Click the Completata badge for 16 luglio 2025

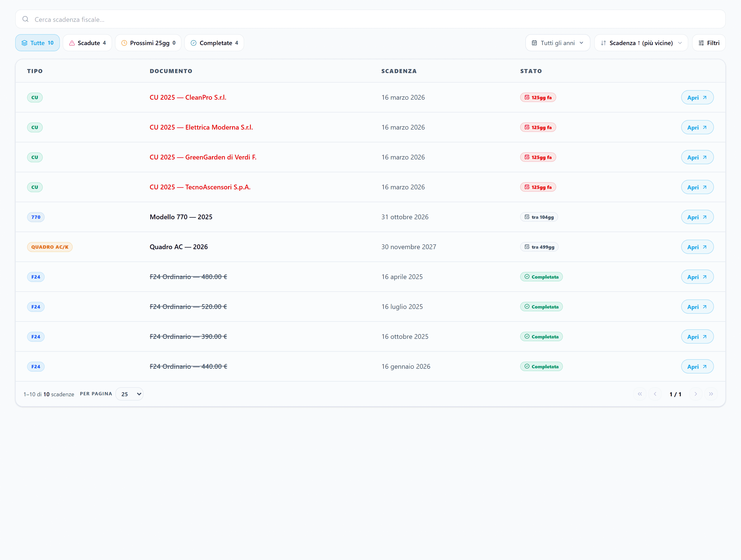541,307
